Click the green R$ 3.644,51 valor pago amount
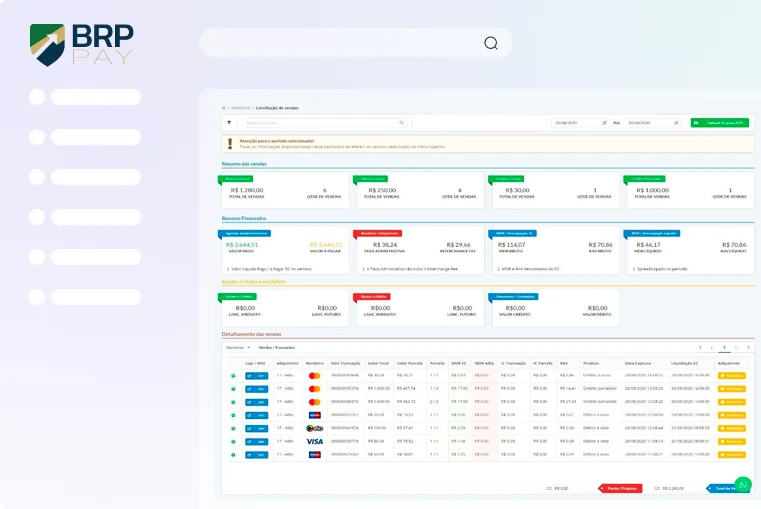Screen dimensions: 761x509 (242, 245)
